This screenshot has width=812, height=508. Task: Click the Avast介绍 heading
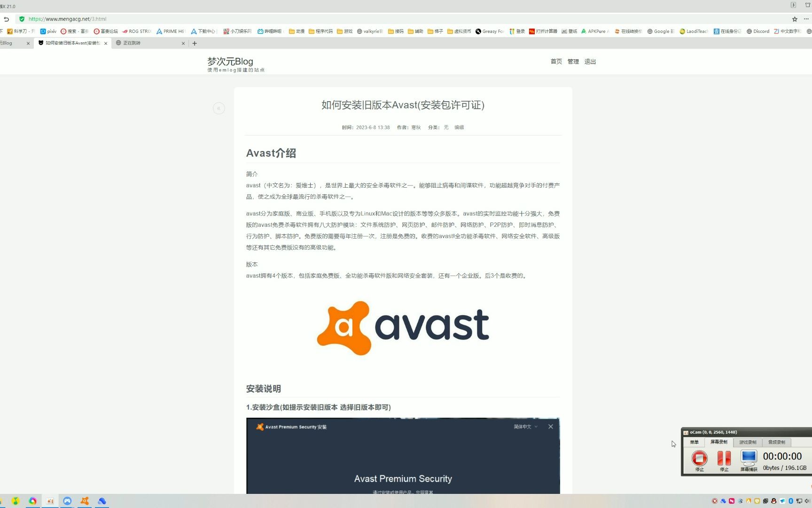(271, 153)
